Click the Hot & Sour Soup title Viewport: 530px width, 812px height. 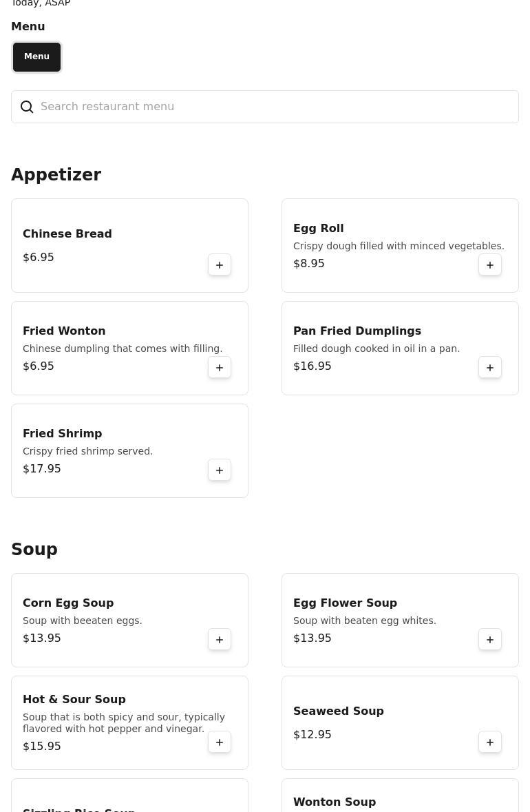74,700
